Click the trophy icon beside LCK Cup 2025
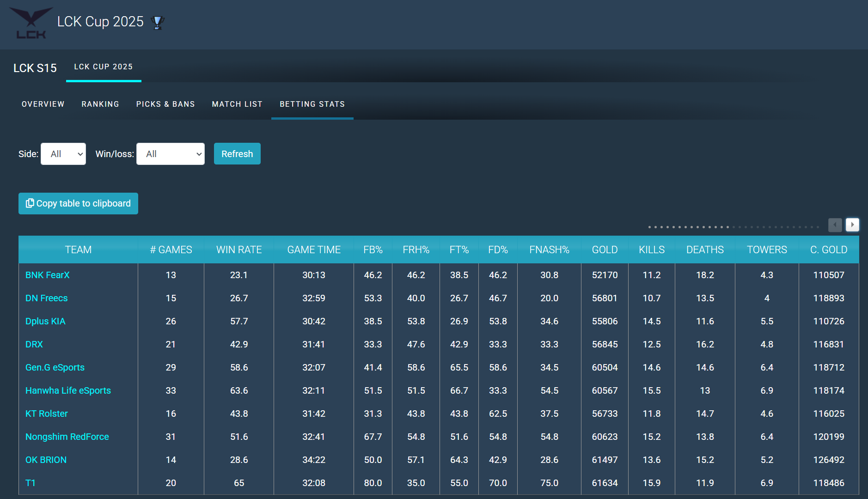 coord(157,22)
